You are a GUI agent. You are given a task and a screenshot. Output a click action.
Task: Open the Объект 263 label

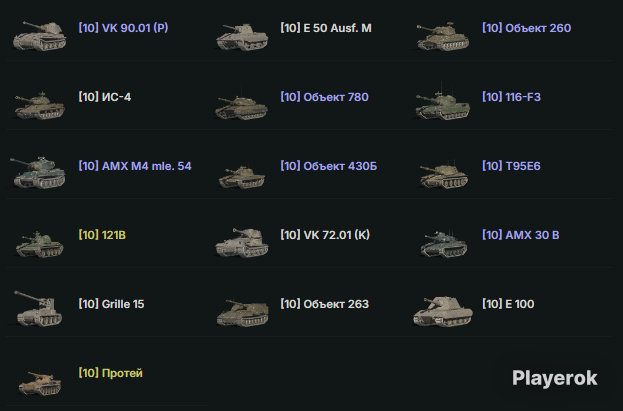click(x=325, y=304)
